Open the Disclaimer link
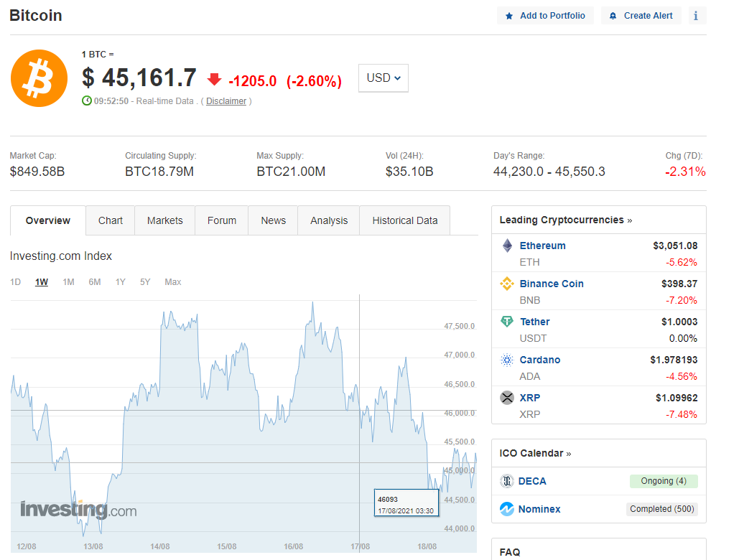The width and height of the screenshot is (739, 560). pos(226,101)
